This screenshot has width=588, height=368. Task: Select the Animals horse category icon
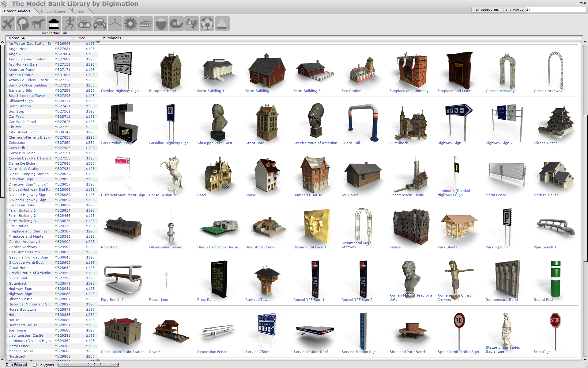pyautogui.click(x=39, y=24)
